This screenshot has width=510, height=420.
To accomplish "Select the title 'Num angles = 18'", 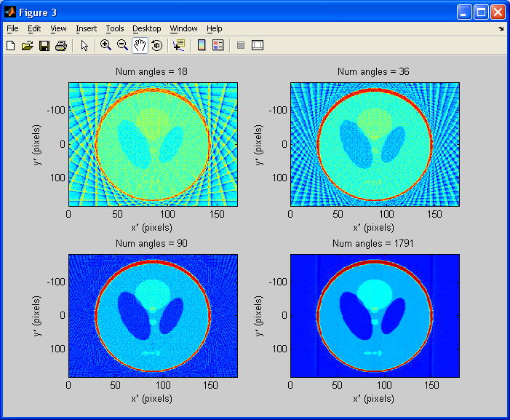I will coord(151,71).
